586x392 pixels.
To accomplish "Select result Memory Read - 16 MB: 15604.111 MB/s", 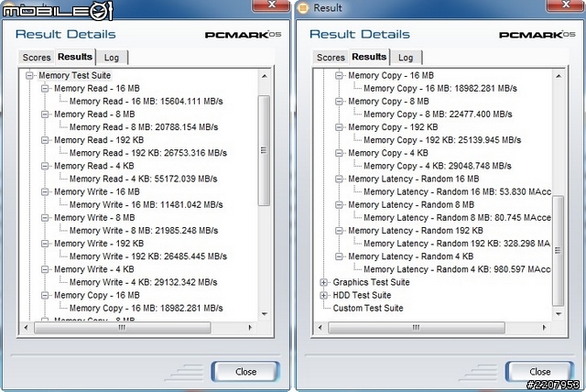I will click(x=146, y=102).
